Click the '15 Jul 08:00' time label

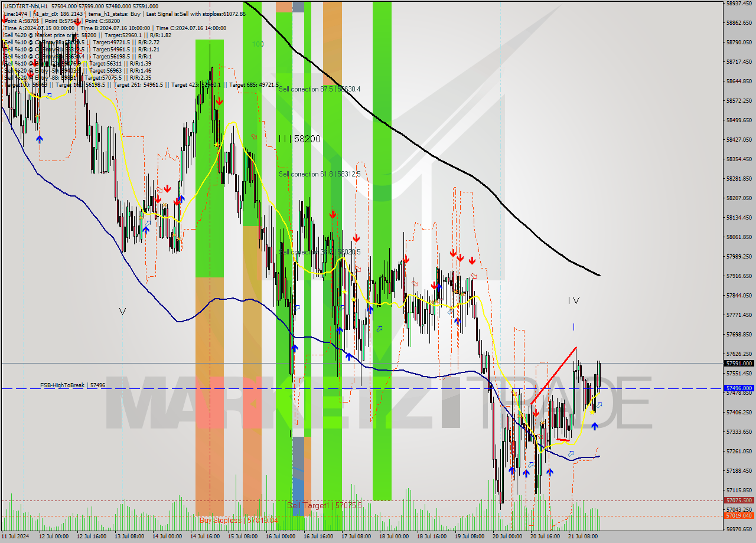pos(243,537)
